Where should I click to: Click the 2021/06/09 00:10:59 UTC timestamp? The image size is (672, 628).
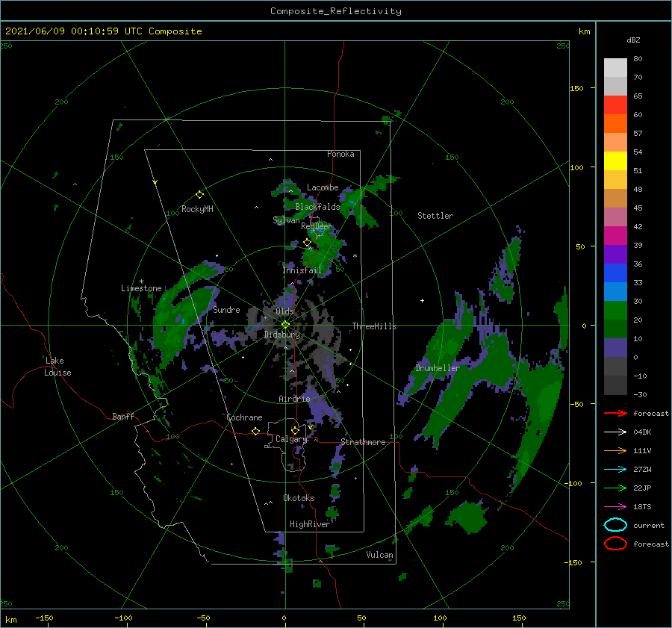(x=103, y=31)
